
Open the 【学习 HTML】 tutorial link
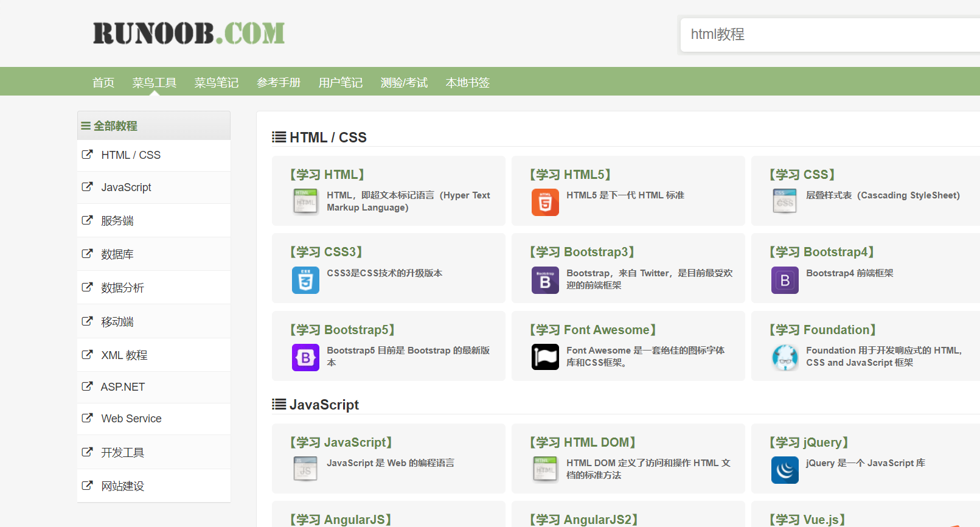click(x=327, y=175)
